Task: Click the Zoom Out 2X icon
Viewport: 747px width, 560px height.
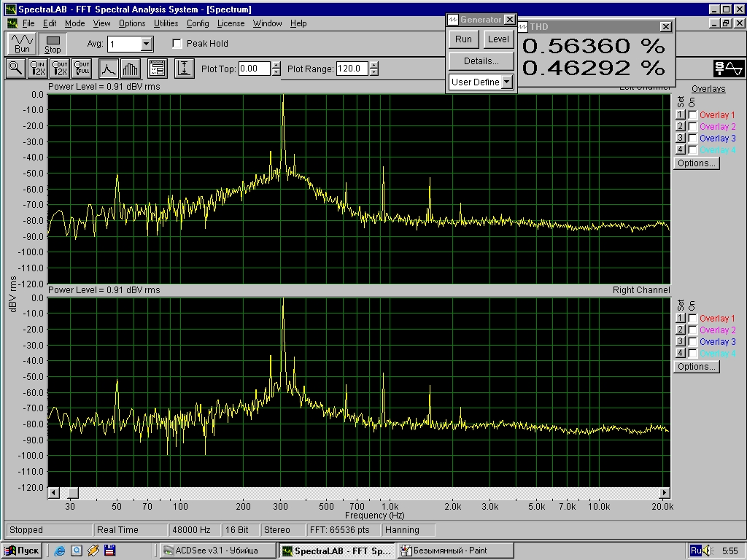Action: (59, 69)
